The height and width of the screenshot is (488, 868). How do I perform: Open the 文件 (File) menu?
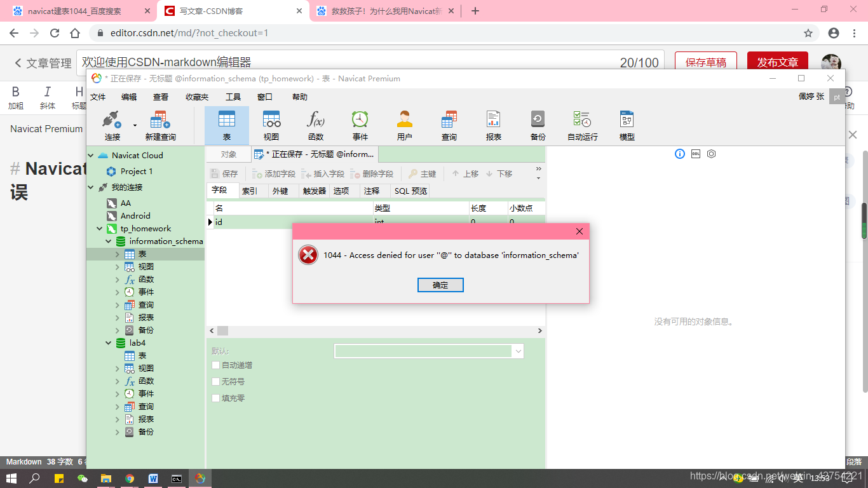pyautogui.click(x=98, y=97)
